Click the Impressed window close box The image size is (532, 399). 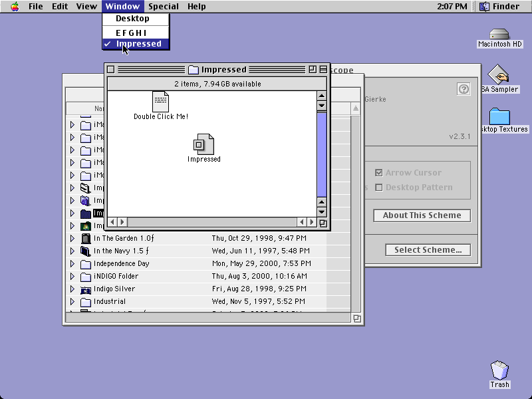[110, 70]
